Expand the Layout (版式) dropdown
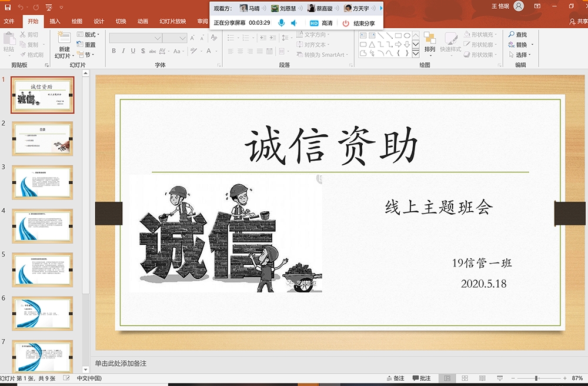This screenshot has width=588, height=386. point(91,35)
